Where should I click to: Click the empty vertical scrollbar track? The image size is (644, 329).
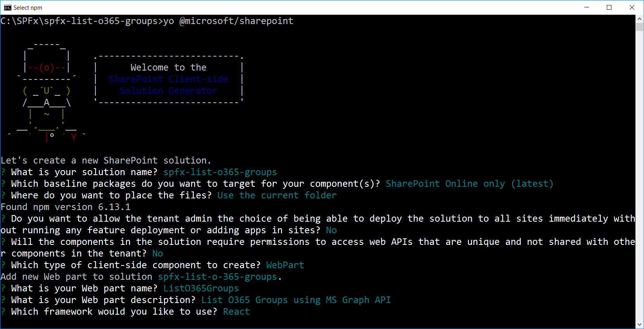pos(640,174)
